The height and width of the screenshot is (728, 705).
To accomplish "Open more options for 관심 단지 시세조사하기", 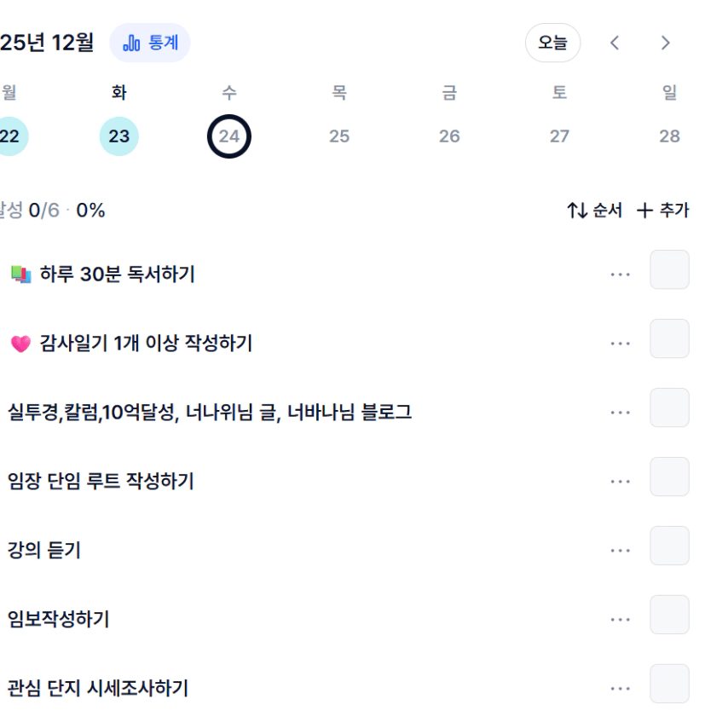I will pyautogui.click(x=621, y=689).
